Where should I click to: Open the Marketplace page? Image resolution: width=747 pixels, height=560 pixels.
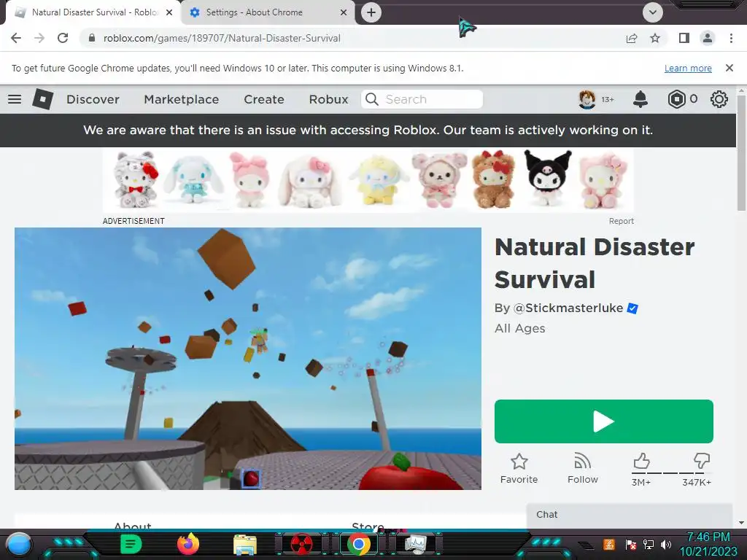(182, 99)
